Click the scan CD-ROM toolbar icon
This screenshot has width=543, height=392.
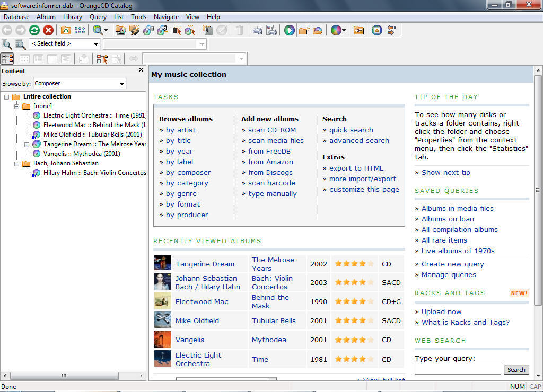tap(120, 30)
